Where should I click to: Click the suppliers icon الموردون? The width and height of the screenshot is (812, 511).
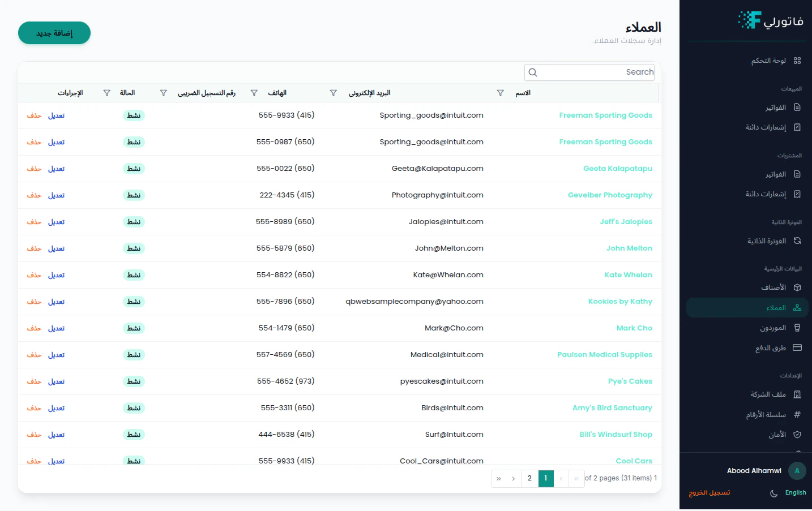tap(797, 328)
